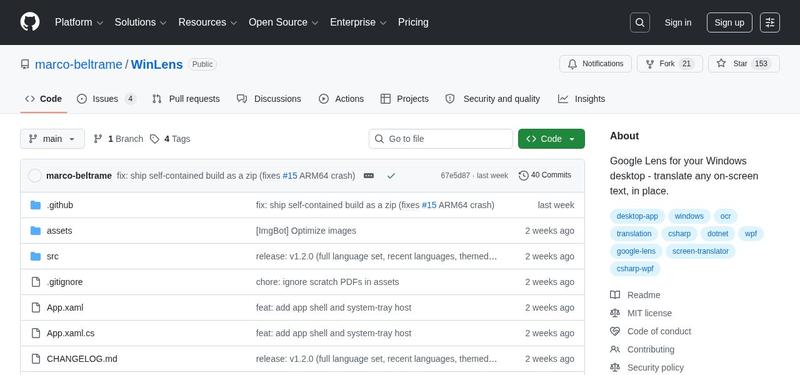Open the wpf topic tag

751,234
